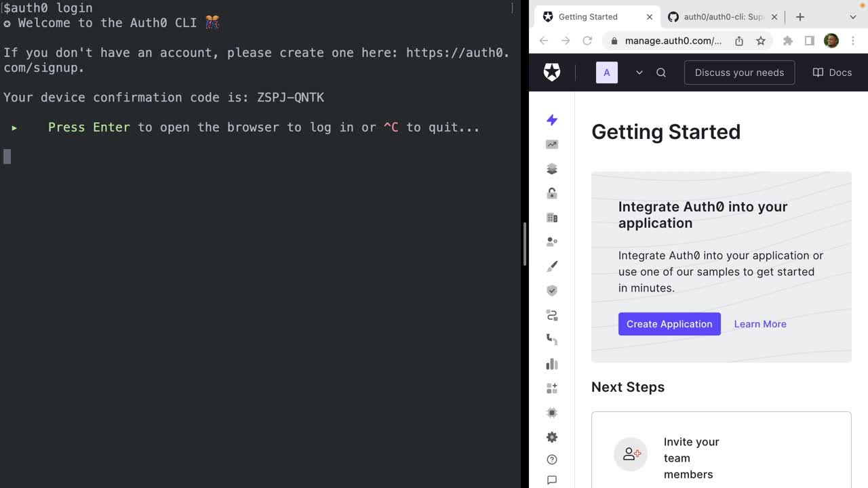Open the browser profile avatar
868x488 pixels.
tap(831, 41)
